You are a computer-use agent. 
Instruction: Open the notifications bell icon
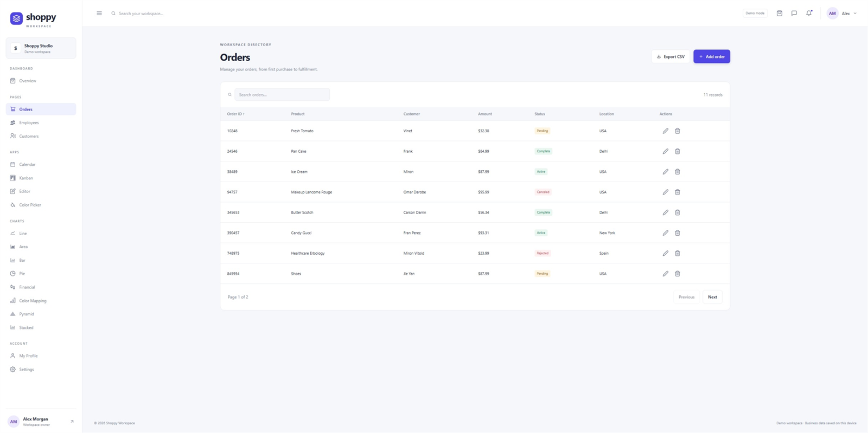click(x=809, y=13)
